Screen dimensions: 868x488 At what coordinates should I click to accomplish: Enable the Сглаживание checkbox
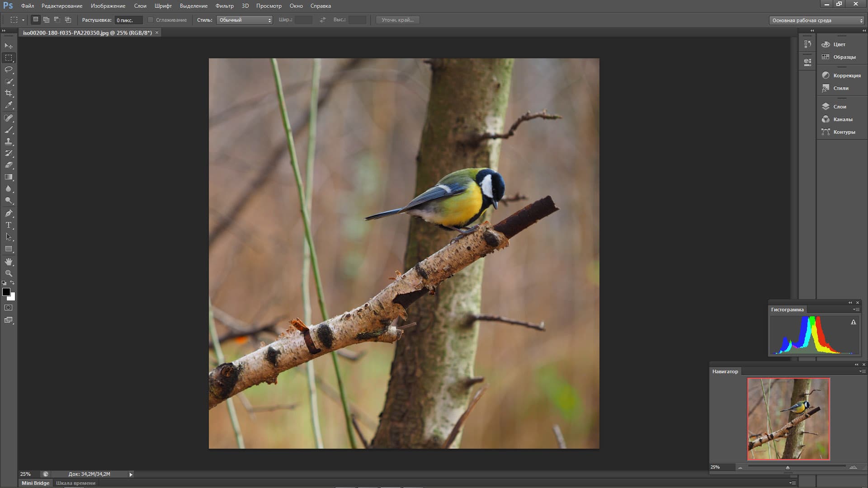(151, 20)
